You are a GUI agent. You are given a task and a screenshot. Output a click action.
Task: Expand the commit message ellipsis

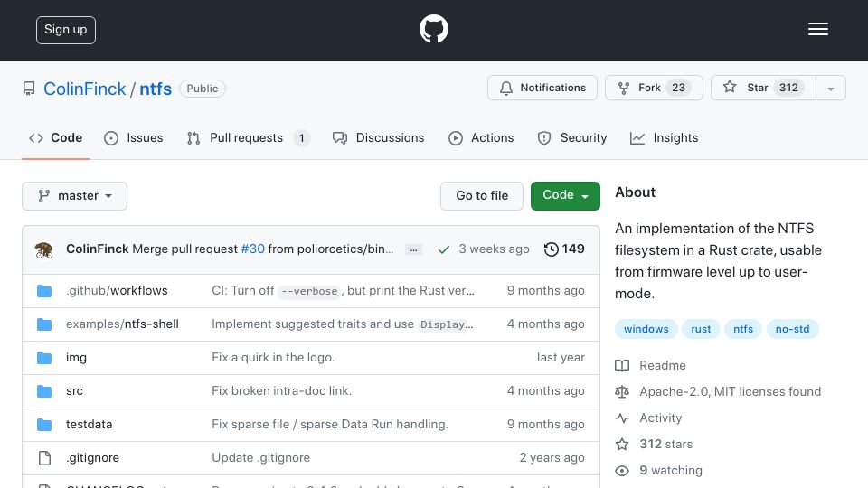point(413,250)
